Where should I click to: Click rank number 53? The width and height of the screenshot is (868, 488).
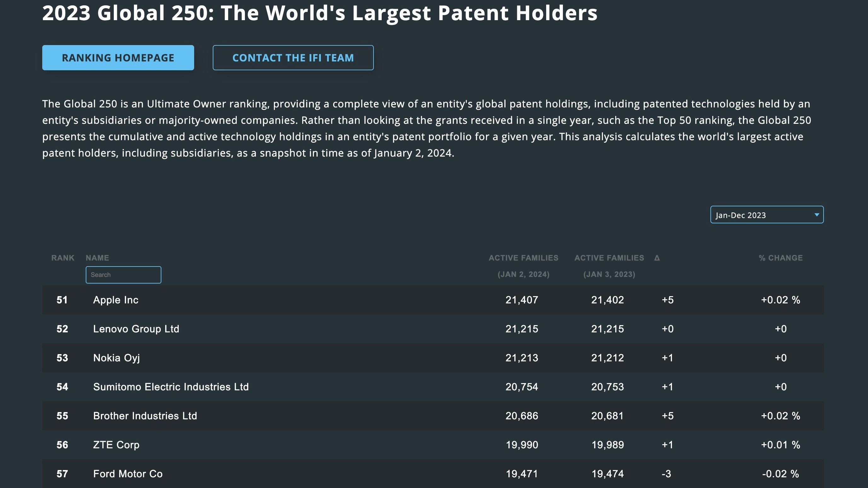pos(62,358)
